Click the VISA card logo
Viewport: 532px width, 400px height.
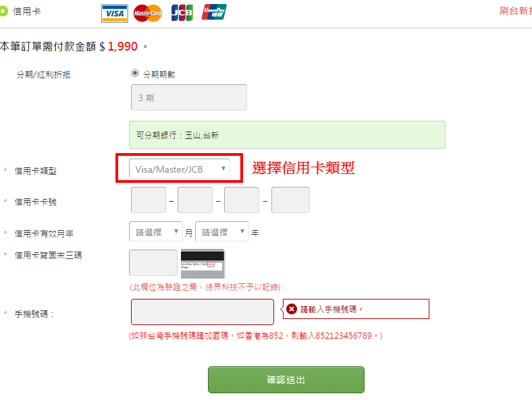pos(115,13)
